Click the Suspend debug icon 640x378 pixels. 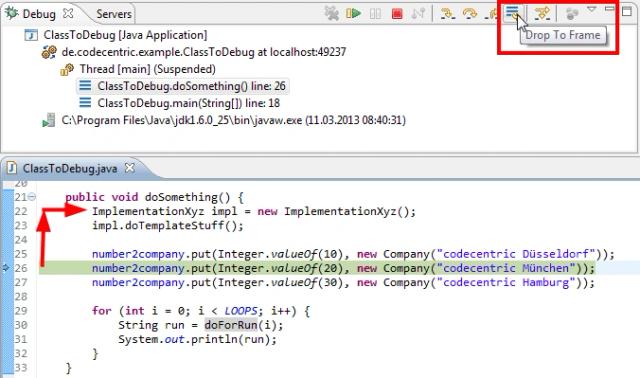tap(376, 14)
